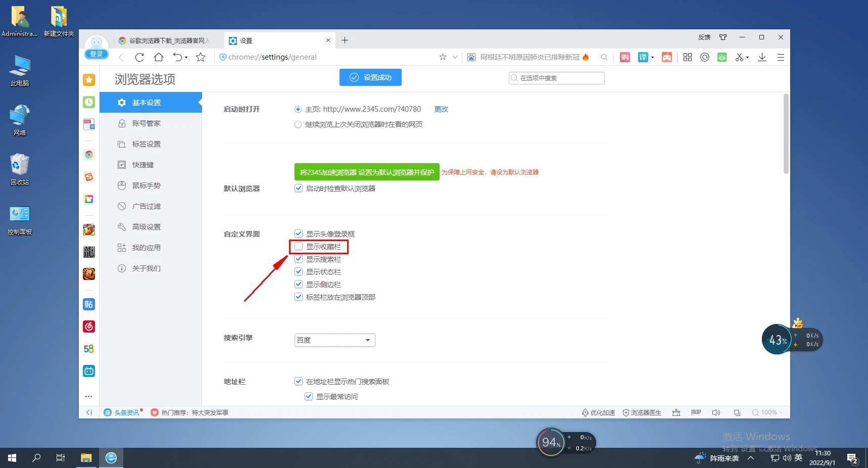This screenshot has height=468, width=868.
Task: Click 更改 homepage link
Action: 441,109
